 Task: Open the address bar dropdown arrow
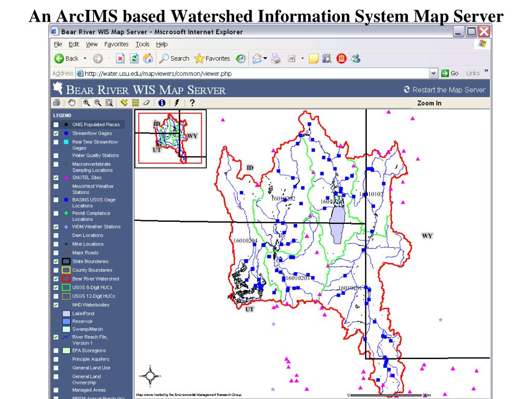433,73
